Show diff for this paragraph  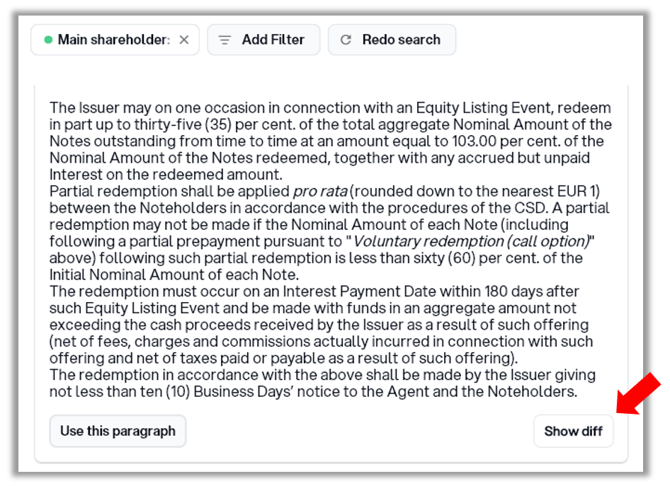pyautogui.click(x=573, y=432)
